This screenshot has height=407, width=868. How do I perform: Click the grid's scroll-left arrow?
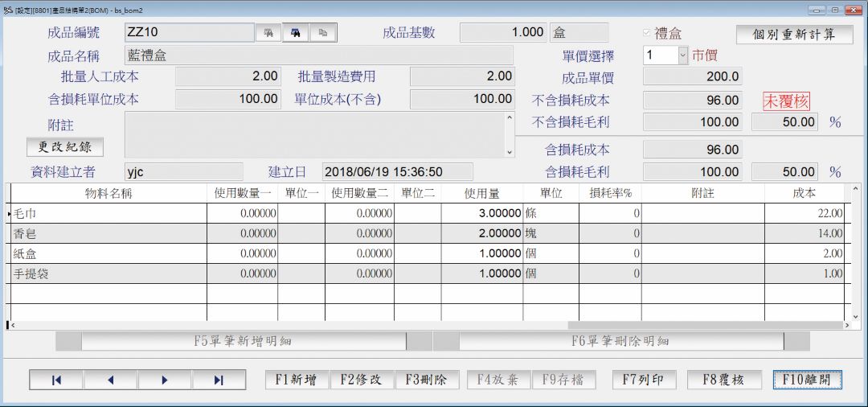tap(12, 326)
